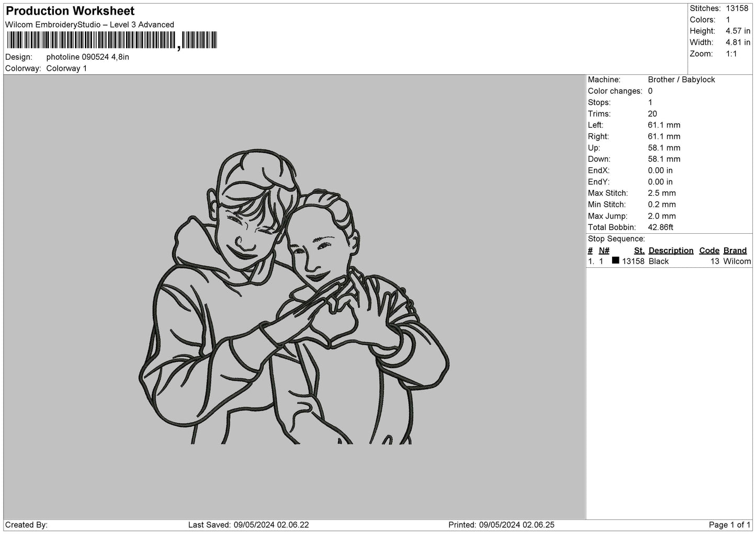Click the "Design:" label

coord(19,57)
